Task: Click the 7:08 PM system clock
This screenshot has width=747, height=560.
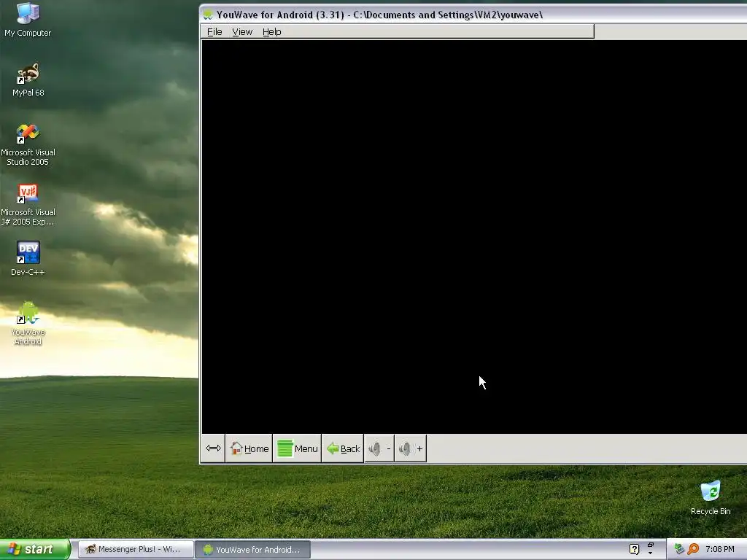Action: coord(720,549)
